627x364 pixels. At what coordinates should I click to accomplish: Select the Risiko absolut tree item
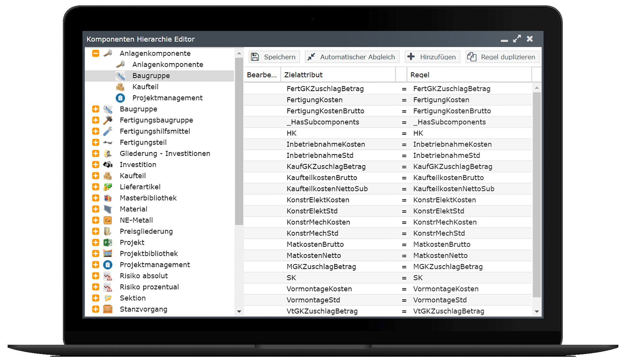(144, 276)
